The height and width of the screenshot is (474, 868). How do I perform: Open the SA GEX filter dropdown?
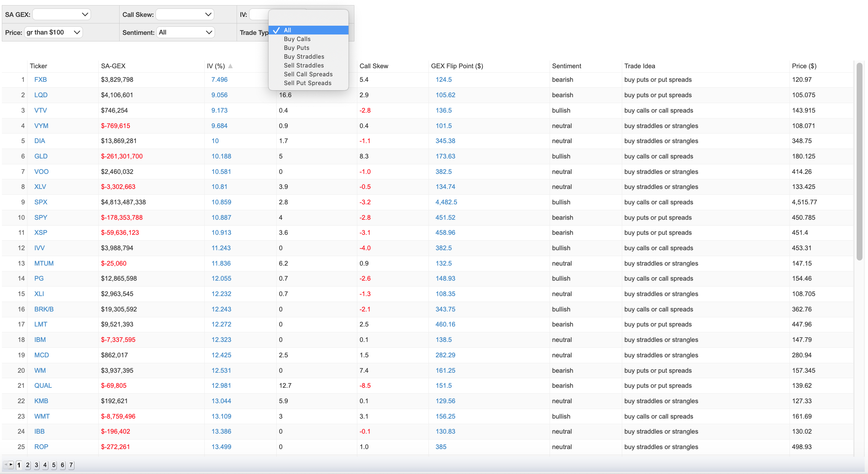[61, 15]
